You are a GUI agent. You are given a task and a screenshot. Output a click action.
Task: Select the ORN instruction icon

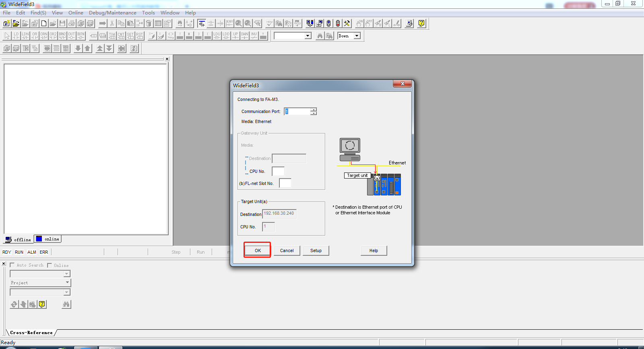pos(44,36)
